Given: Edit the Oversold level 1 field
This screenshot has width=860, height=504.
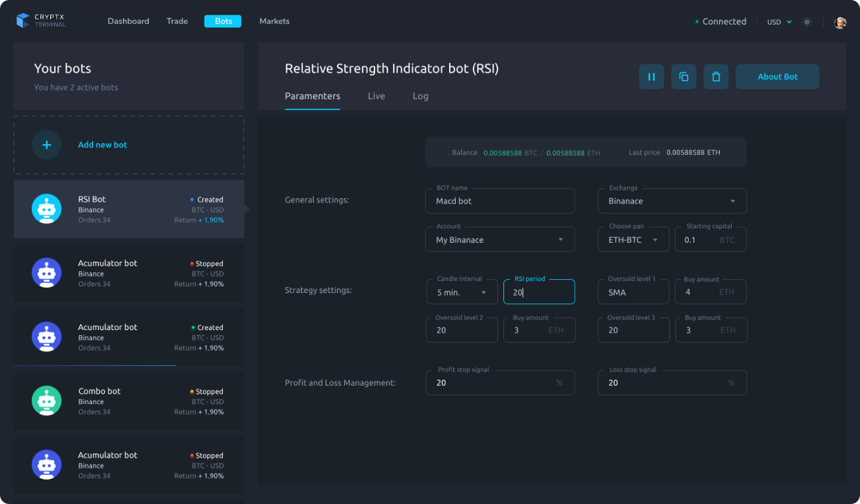Looking at the screenshot, I should (x=634, y=292).
